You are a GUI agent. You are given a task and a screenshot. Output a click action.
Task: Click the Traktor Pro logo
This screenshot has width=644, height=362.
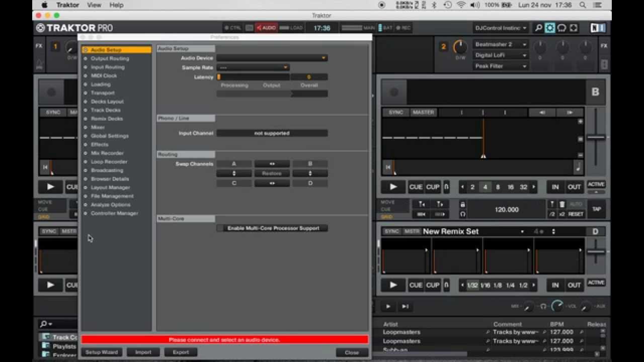point(74,28)
